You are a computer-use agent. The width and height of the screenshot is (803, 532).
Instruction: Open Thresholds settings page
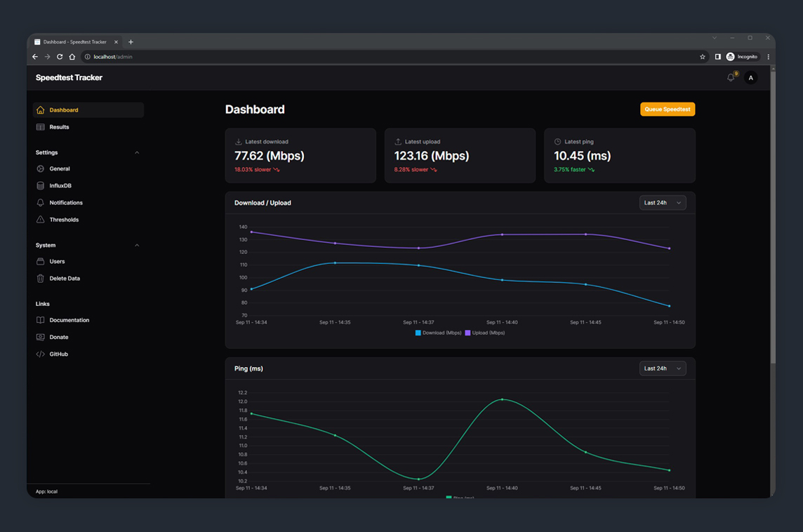tap(88, 220)
